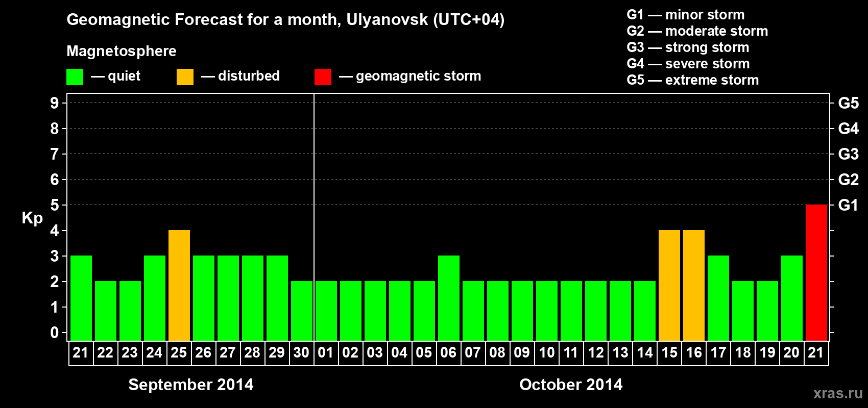This screenshot has width=868, height=408.
Task: Select the green bar for October 20
Action: click(x=792, y=298)
